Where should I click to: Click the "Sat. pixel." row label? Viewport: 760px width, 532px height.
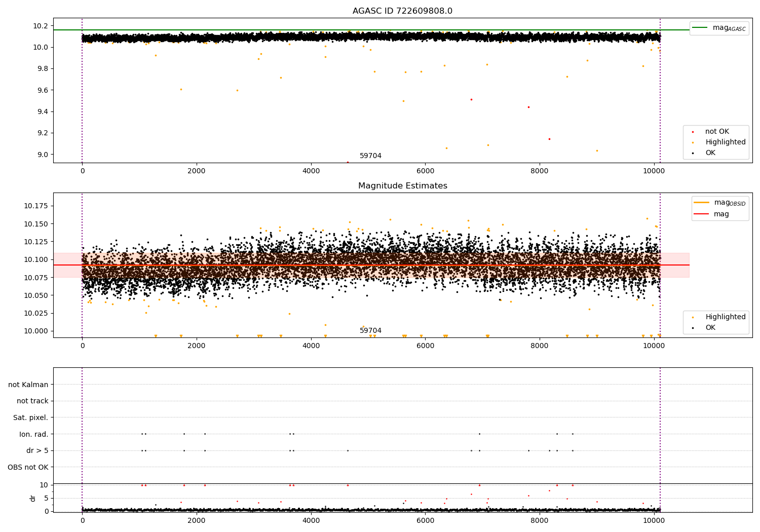point(31,418)
